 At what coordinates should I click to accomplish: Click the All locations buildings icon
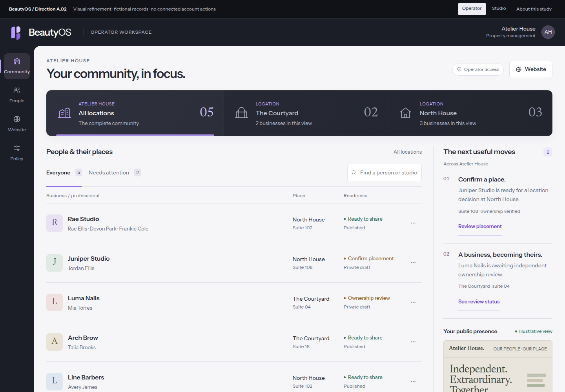click(x=65, y=113)
